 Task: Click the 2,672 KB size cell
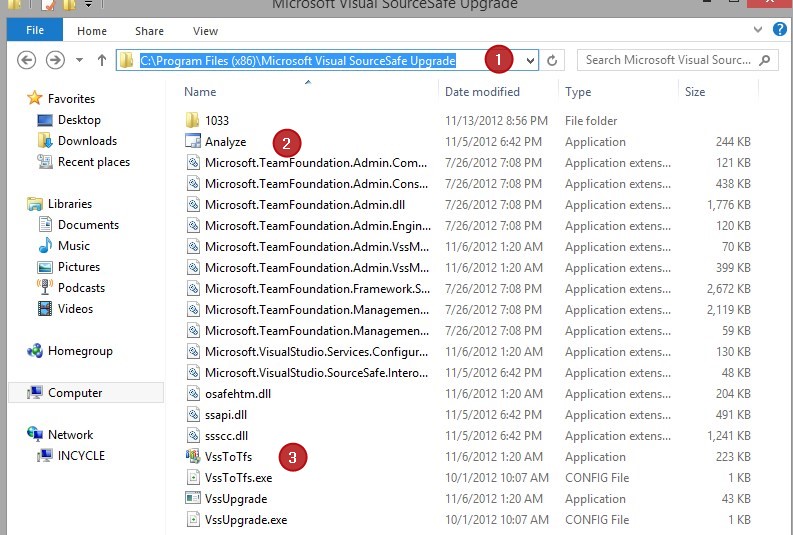(729, 289)
